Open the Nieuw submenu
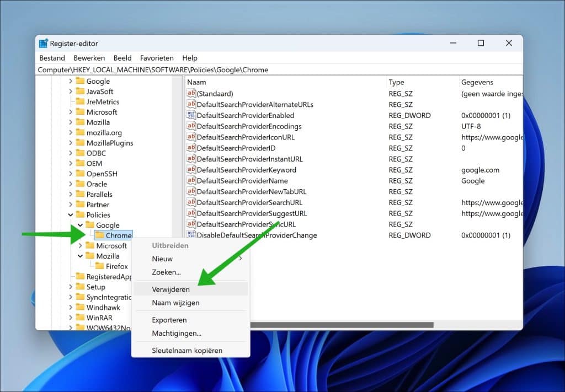 [190, 259]
